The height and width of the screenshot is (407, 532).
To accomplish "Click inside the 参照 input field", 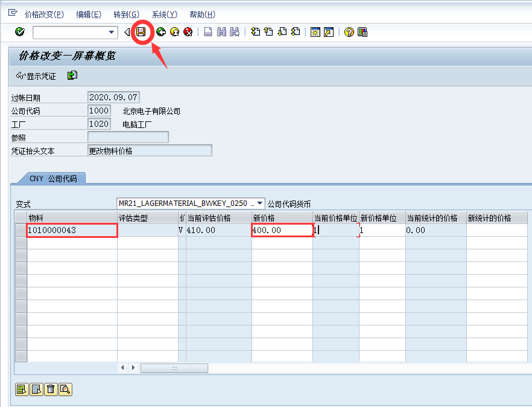I will coord(127,136).
